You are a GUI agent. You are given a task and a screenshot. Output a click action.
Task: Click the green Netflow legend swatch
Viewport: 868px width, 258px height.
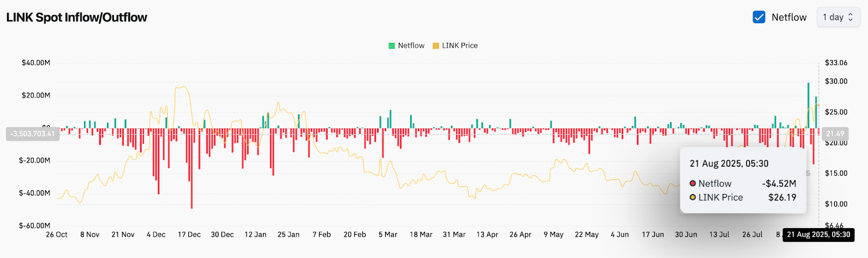[392, 46]
